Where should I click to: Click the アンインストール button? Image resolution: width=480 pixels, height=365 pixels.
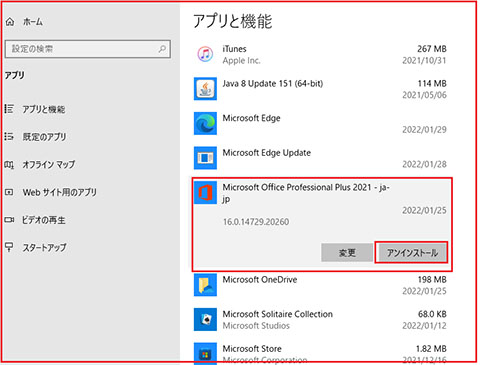(x=412, y=253)
